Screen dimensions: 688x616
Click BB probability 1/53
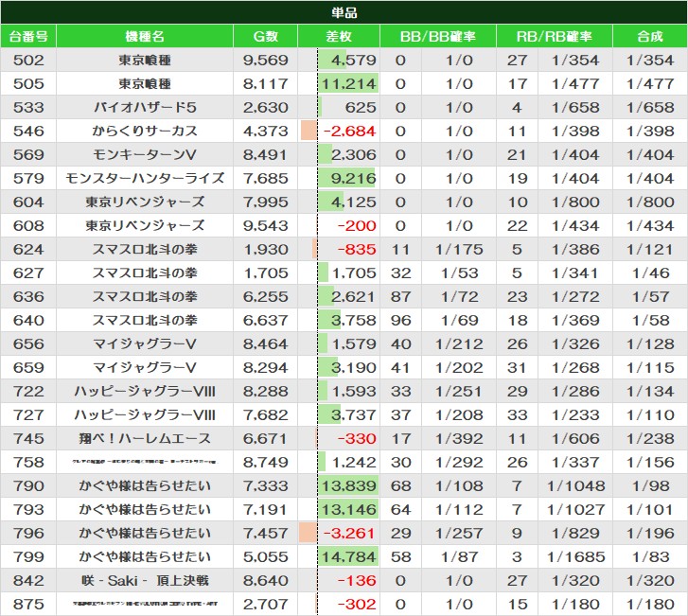click(x=459, y=273)
